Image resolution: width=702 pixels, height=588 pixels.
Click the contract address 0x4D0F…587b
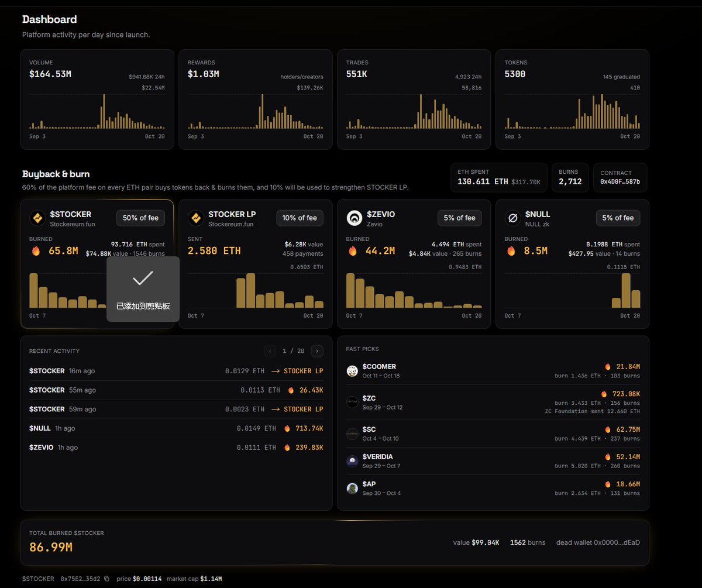[620, 182]
